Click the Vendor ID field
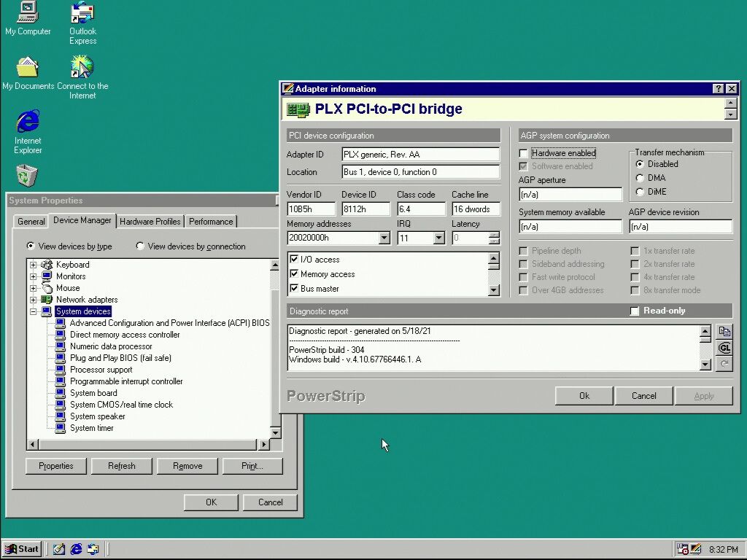747x560 pixels. coord(311,209)
